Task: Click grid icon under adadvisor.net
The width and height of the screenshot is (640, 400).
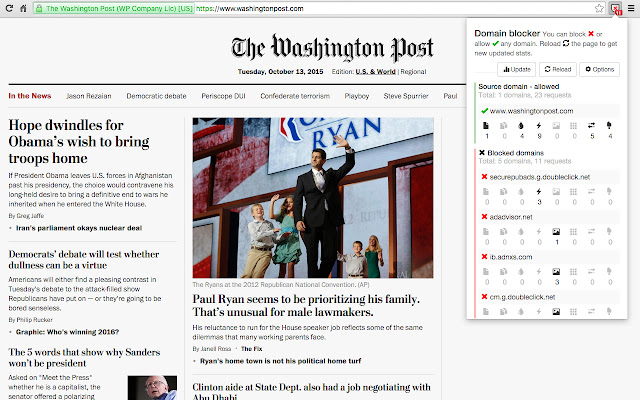Action: (573, 231)
